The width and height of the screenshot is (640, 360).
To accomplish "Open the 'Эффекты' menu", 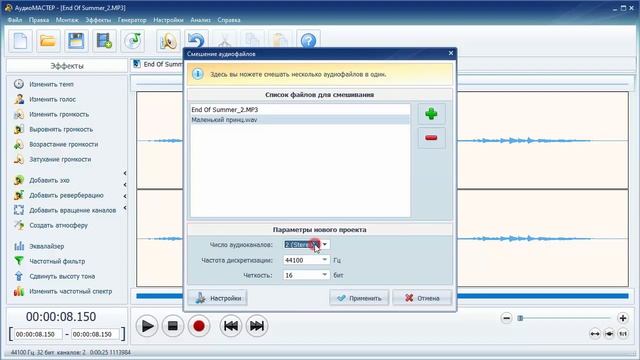I will (98, 20).
